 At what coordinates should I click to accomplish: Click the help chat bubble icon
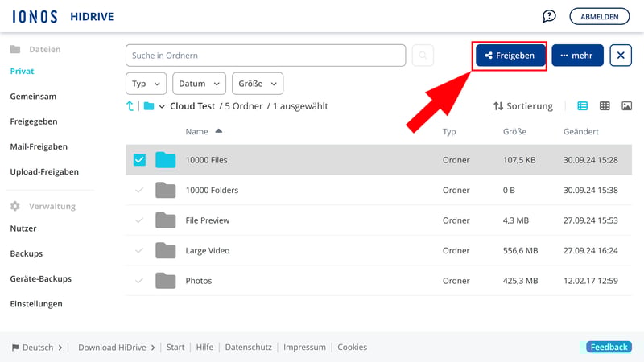click(x=549, y=16)
